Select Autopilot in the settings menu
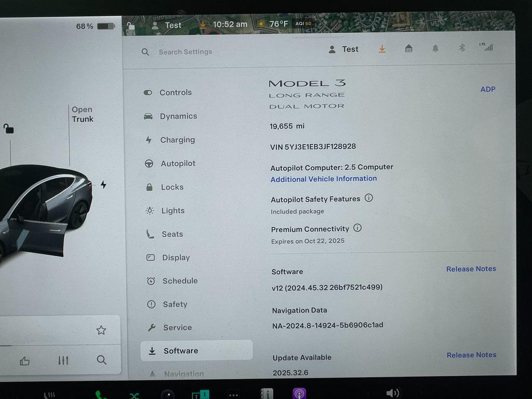Screen dimensions: 532x399 coord(178,164)
